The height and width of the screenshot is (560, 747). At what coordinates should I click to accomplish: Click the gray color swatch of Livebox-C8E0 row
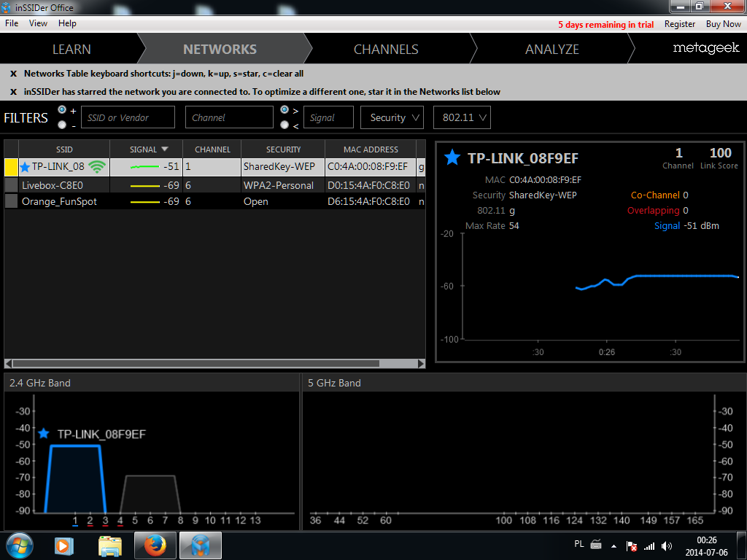click(x=11, y=184)
